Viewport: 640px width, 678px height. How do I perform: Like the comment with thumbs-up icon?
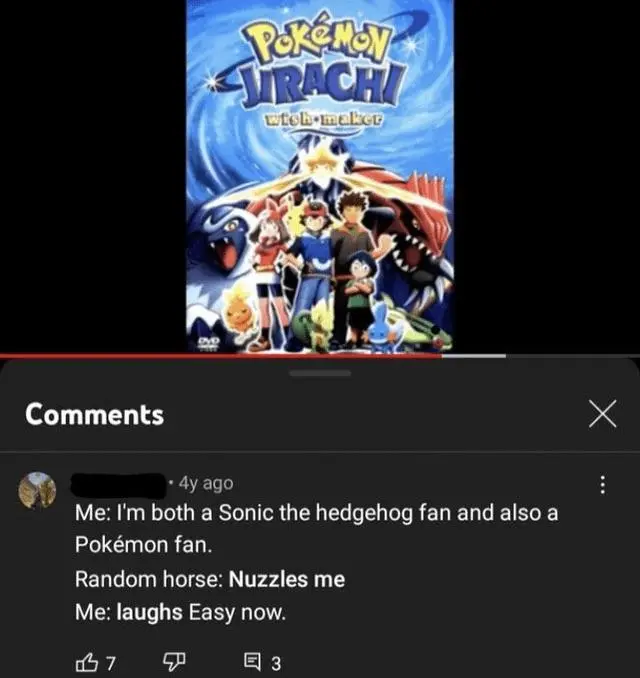click(x=86, y=662)
